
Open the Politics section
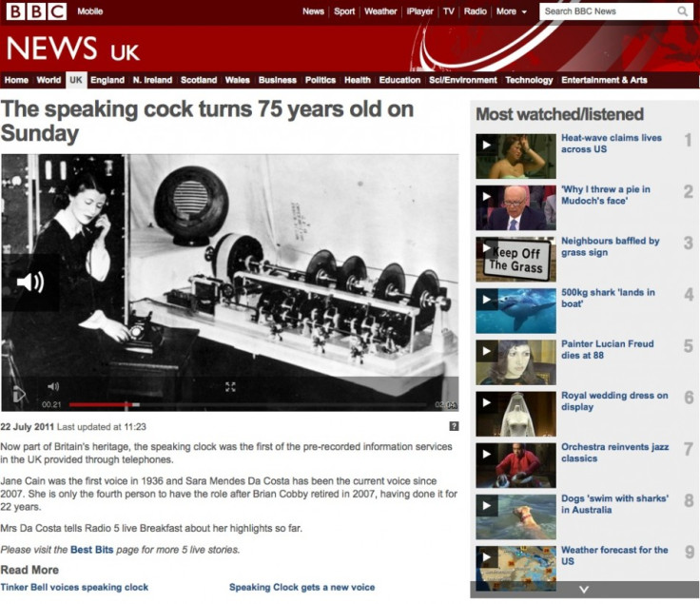click(321, 80)
